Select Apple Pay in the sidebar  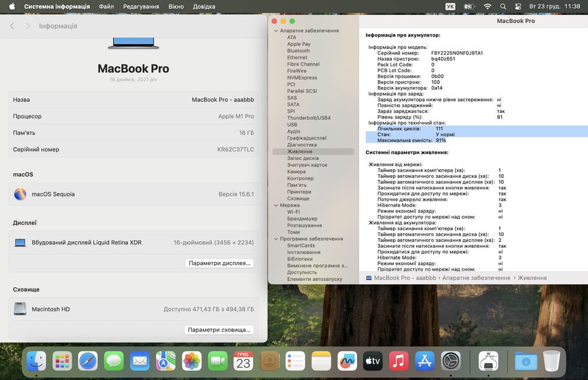coord(299,44)
